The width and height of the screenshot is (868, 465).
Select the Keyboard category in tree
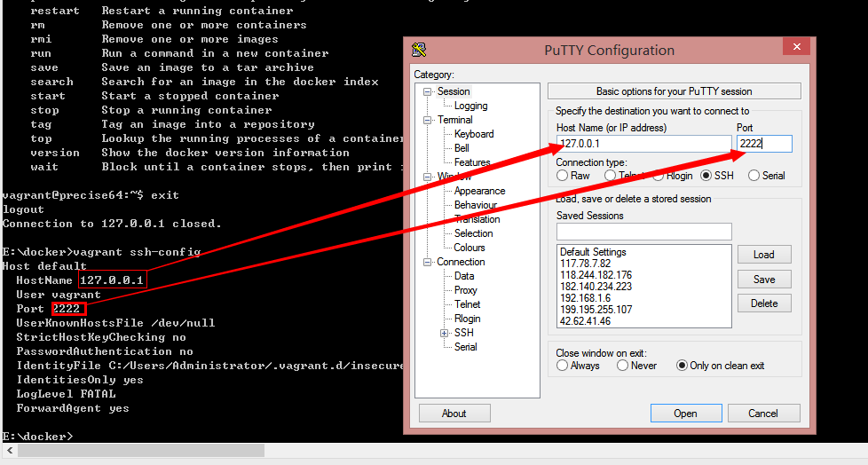click(474, 134)
